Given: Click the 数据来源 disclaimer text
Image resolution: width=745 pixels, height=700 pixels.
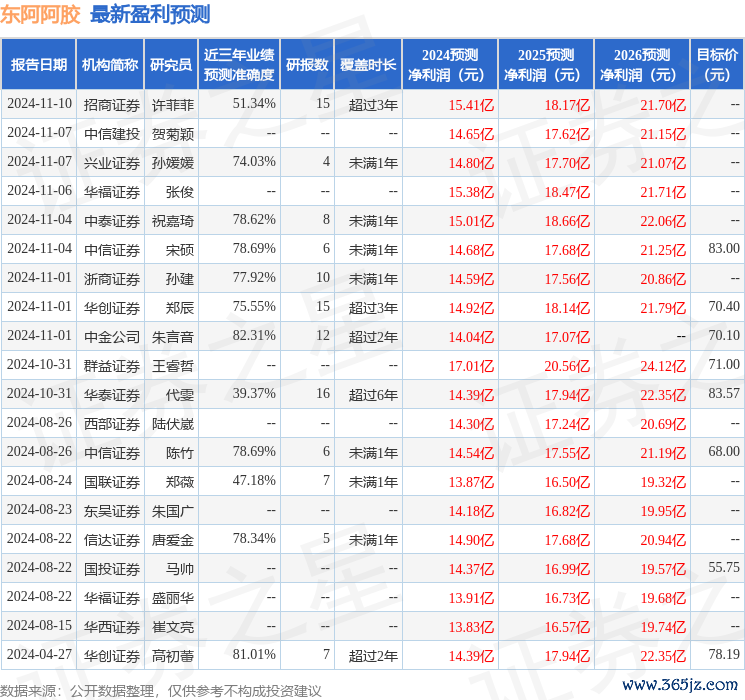Looking at the screenshot, I should coord(161,690).
